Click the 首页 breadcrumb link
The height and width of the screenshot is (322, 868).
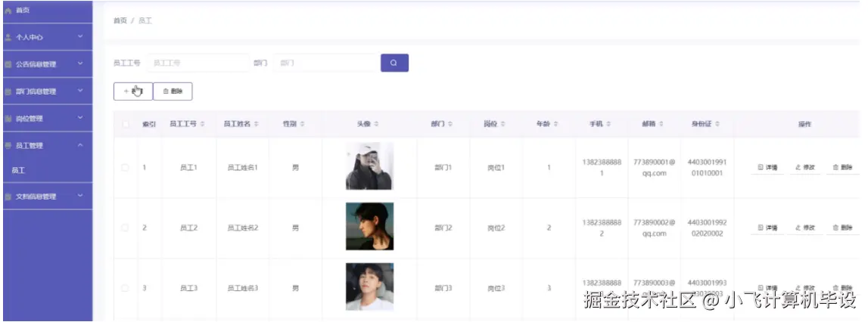tap(120, 20)
